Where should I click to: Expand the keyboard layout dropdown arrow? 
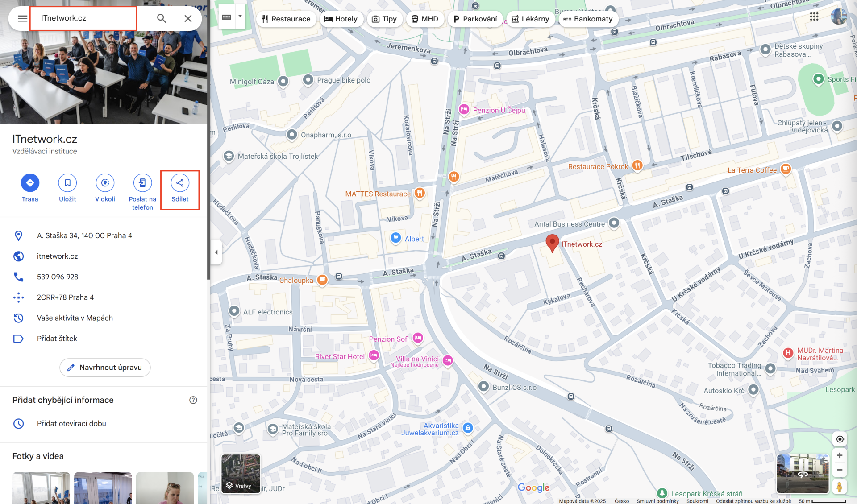pyautogui.click(x=240, y=16)
